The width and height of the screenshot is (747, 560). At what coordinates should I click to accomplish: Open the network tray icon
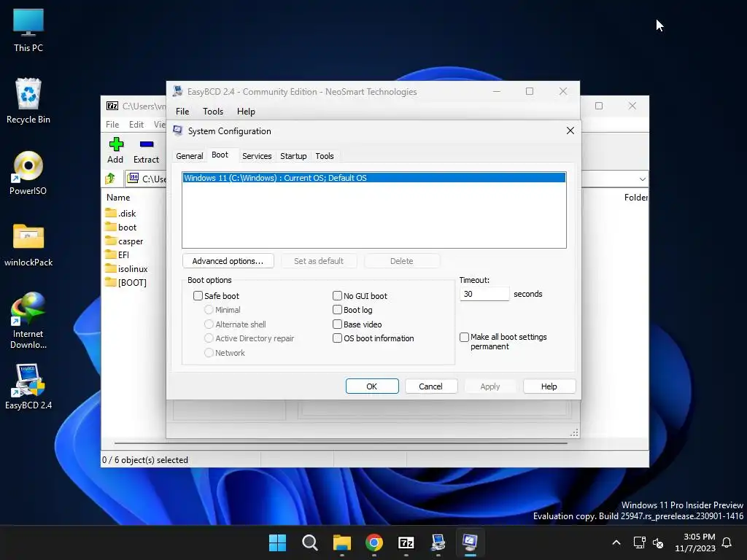pyautogui.click(x=639, y=542)
